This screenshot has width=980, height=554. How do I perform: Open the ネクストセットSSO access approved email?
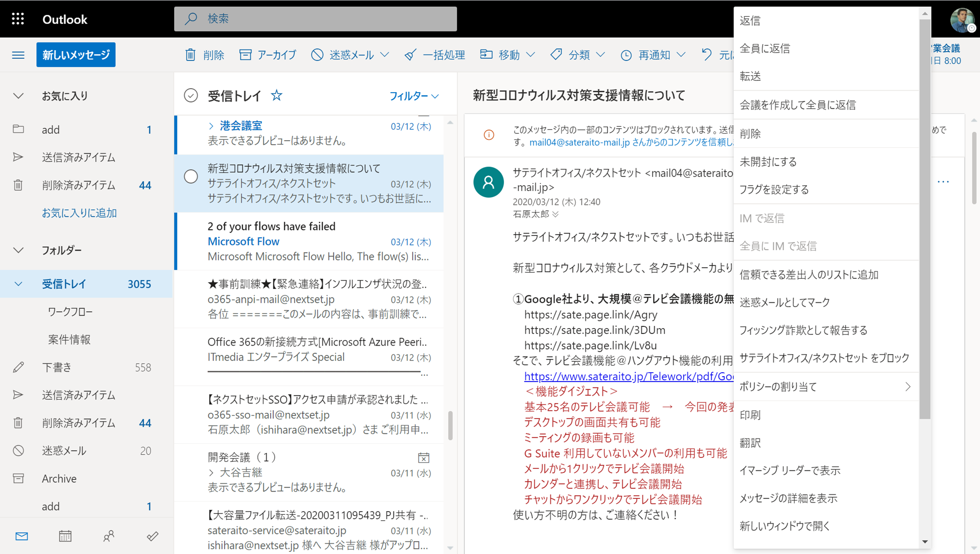click(x=309, y=415)
